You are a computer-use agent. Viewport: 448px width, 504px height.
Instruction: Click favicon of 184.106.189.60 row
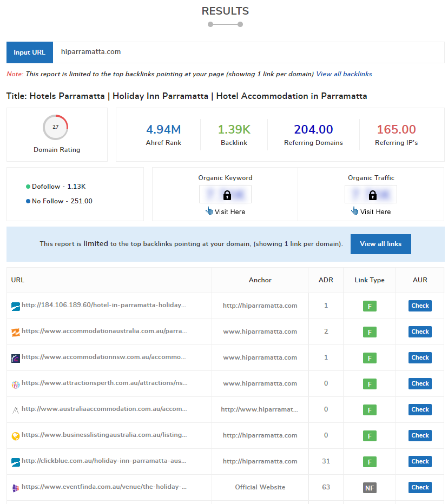tap(16, 306)
